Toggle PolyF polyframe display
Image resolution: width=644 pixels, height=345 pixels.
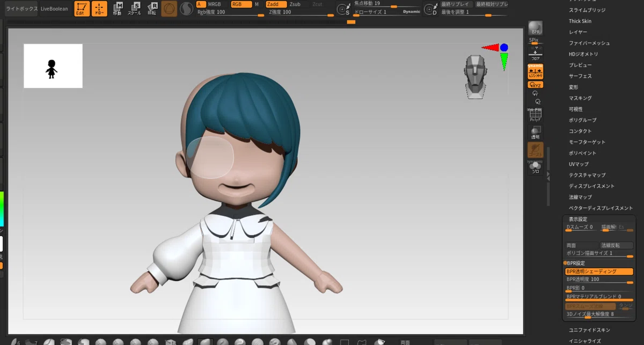(535, 115)
